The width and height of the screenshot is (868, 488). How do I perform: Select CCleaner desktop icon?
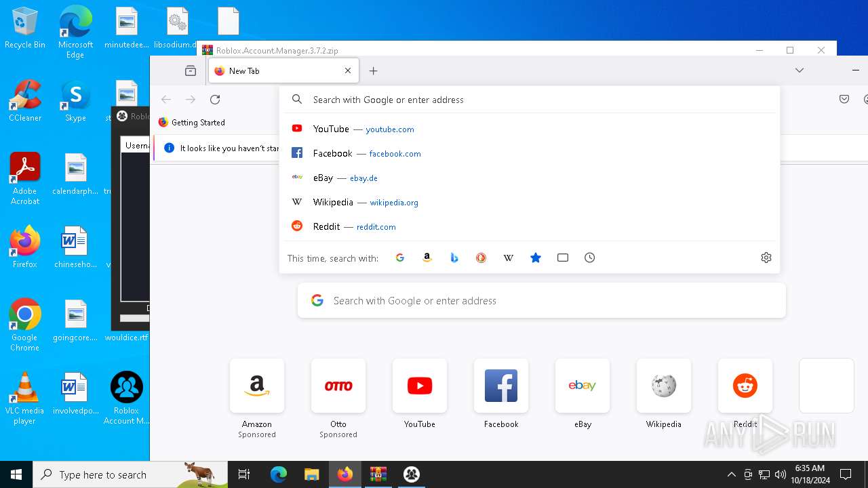[x=25, y=101]
